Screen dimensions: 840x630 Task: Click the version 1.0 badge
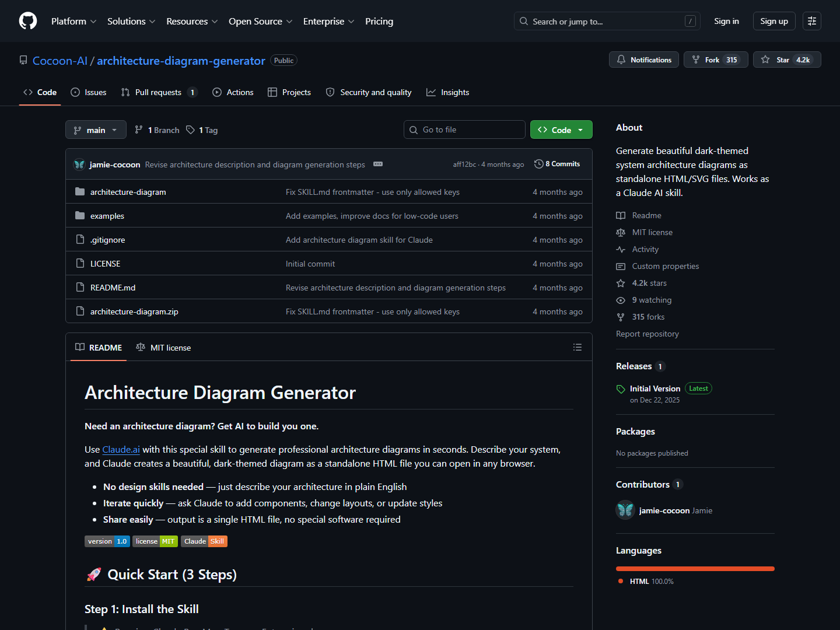tap(107, 541)
